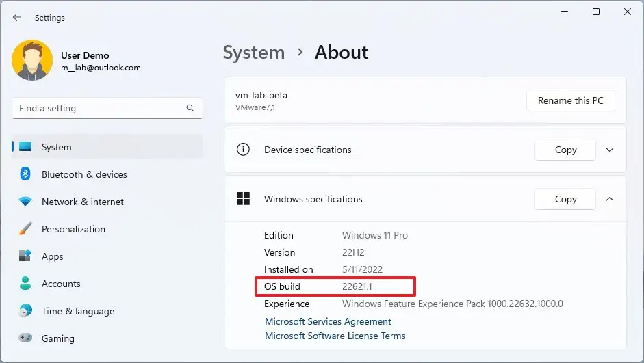Click the Gaming controller icon
644x363 pixels.
pos(25,338)
